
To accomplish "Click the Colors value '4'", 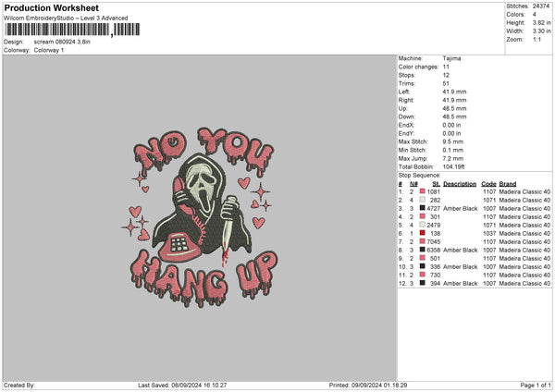I will (534, 15).
